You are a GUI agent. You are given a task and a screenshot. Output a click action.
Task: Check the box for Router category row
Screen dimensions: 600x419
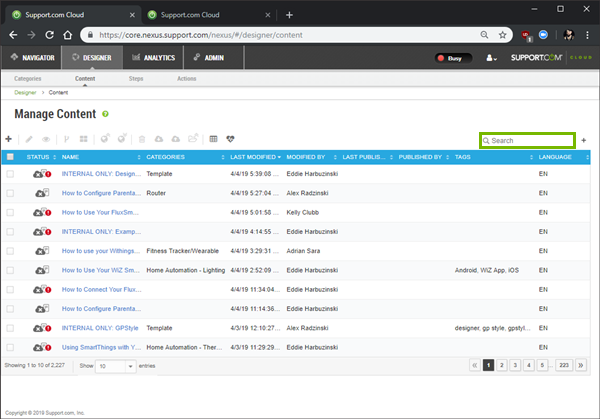[x=10, y=193]
